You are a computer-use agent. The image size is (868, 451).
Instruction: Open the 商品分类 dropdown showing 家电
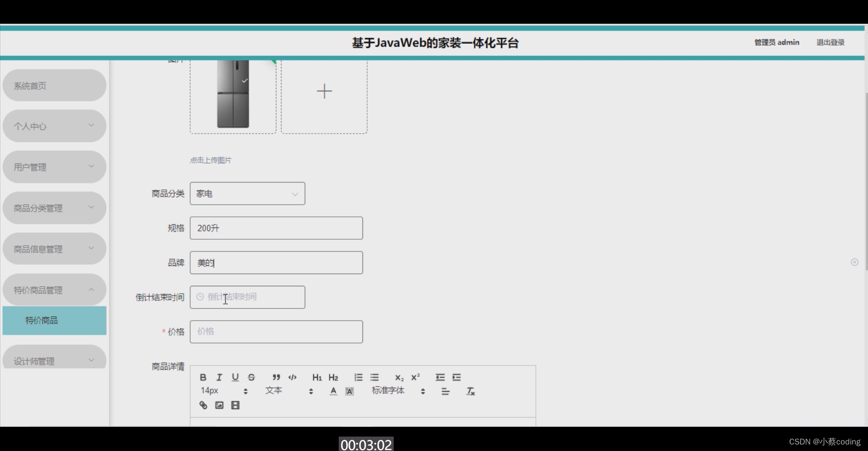247,194
